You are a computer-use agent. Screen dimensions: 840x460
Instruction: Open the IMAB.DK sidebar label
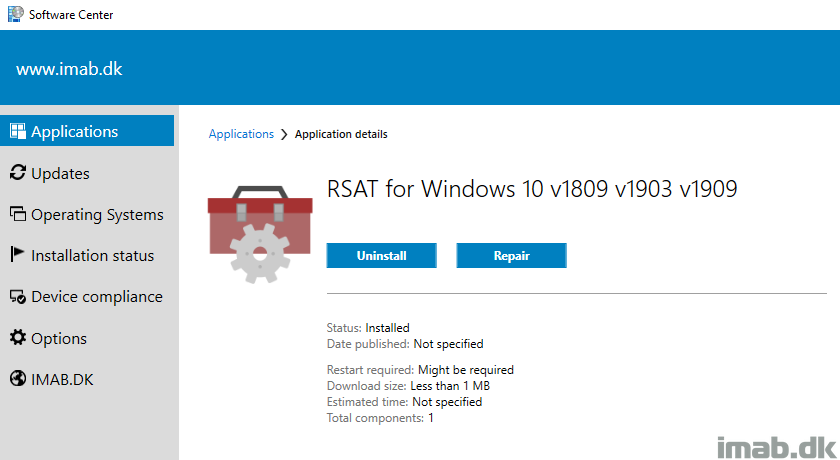pos(62,380)
